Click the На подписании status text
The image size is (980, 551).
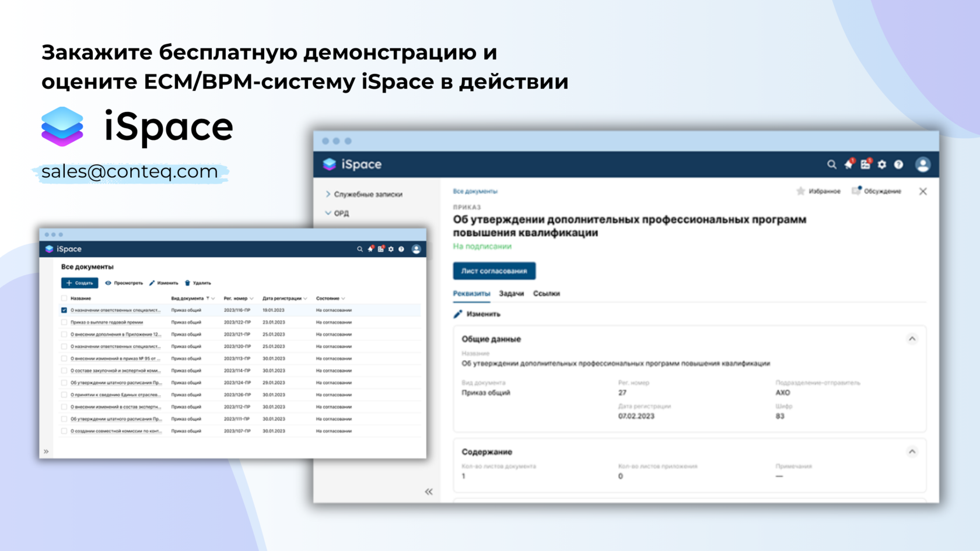coord(482,247)
